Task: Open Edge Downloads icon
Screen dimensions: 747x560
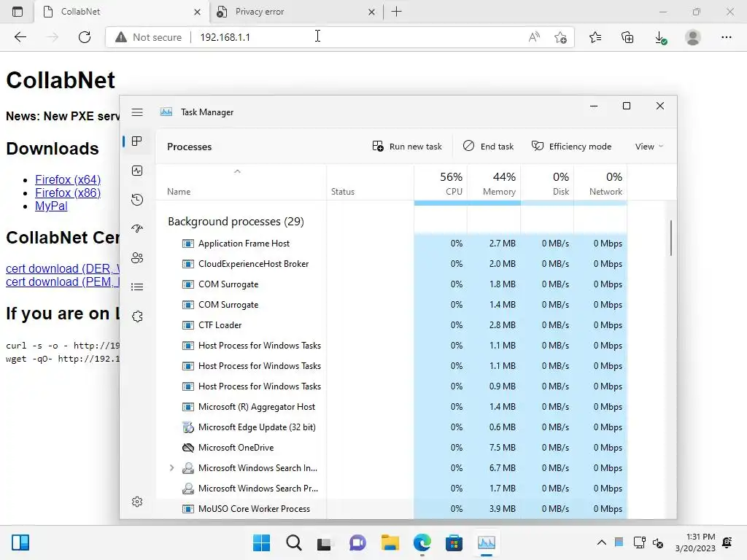Action: 660,37
